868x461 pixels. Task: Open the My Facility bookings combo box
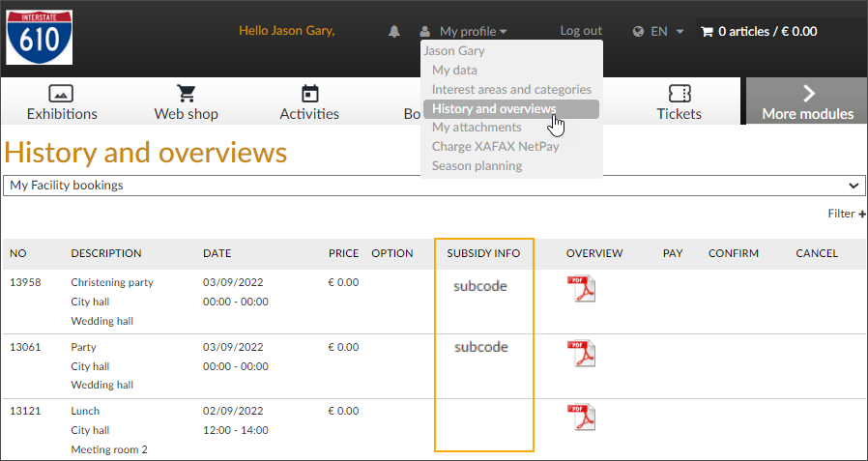point(434,186)
